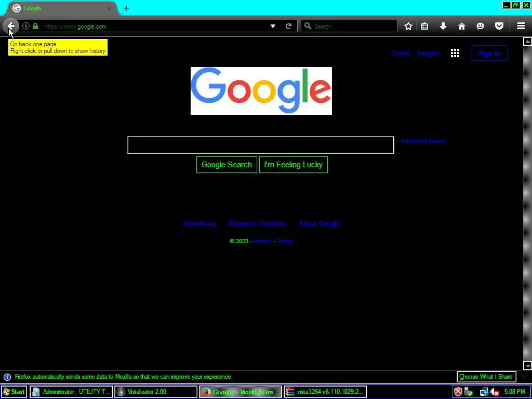Click the I'm Feeling Lucky button

[293, 165]
